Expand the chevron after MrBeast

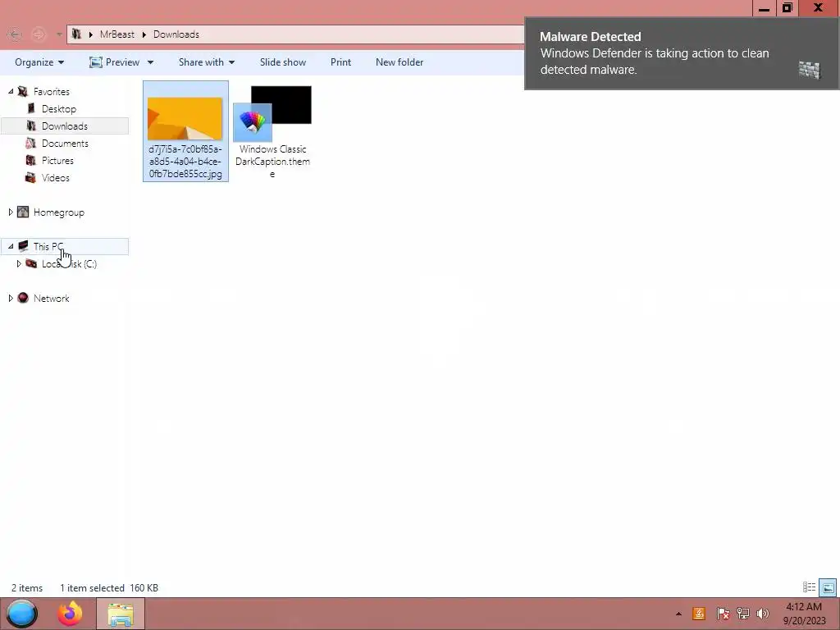click(144, 34)
